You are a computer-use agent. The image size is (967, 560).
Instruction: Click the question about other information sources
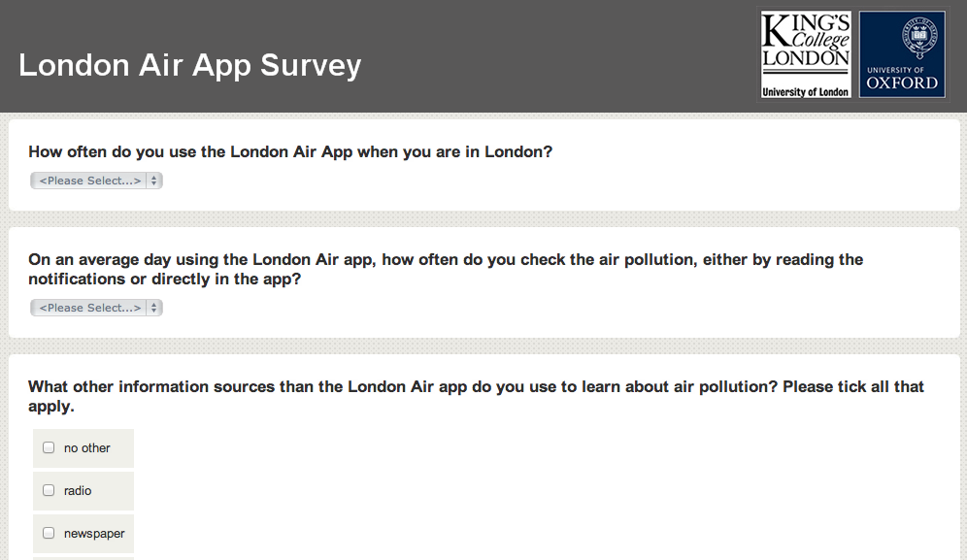[x=476, y=396]
